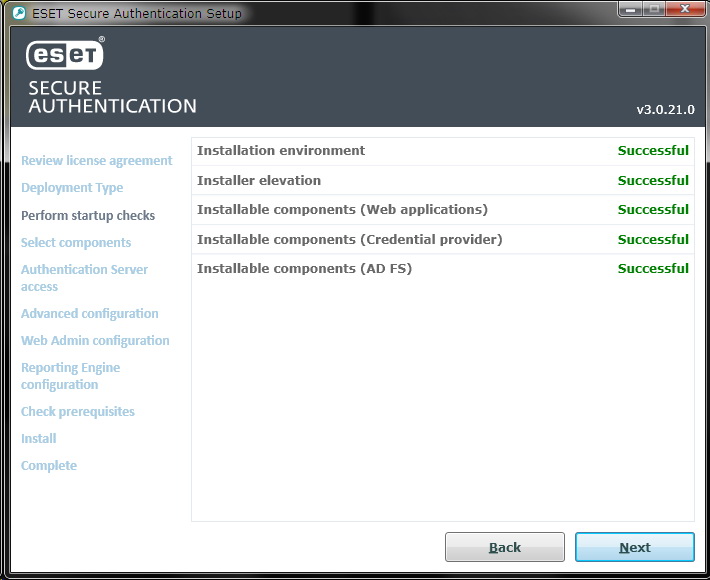710x580 pixels.
Task: Click the window title ESET Secure Authentication Setup
Action: click(137, 13)
